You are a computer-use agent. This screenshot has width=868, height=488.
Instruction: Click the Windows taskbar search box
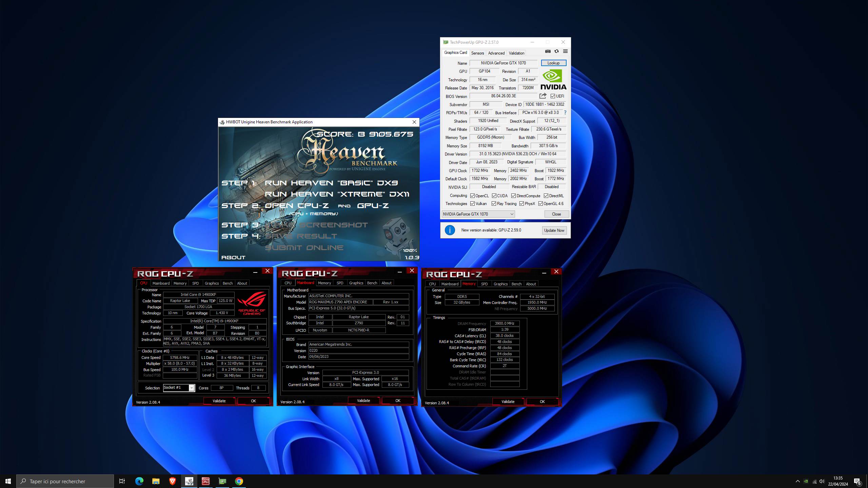tap(65, 481)
